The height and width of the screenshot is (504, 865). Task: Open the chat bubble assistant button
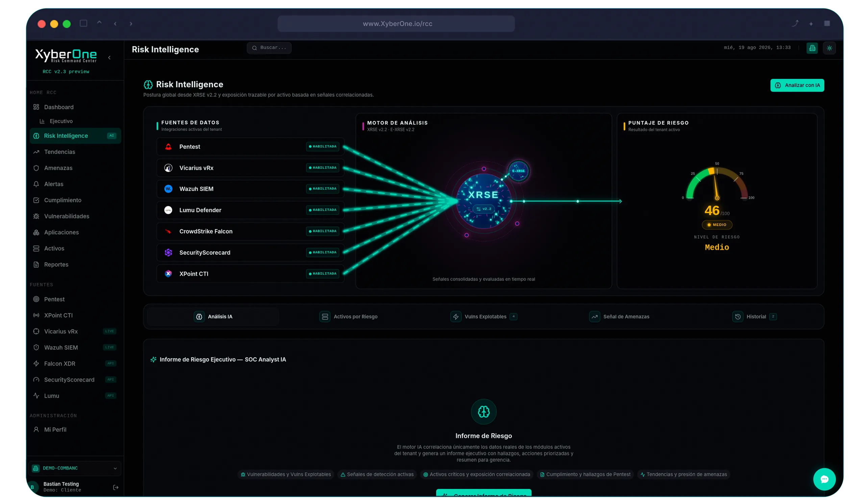coord(824,479)
